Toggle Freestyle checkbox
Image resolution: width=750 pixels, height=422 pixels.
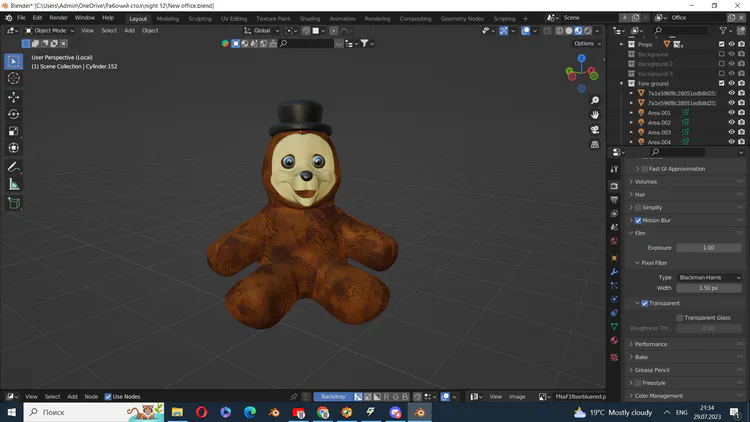click(x=638, y=383)
